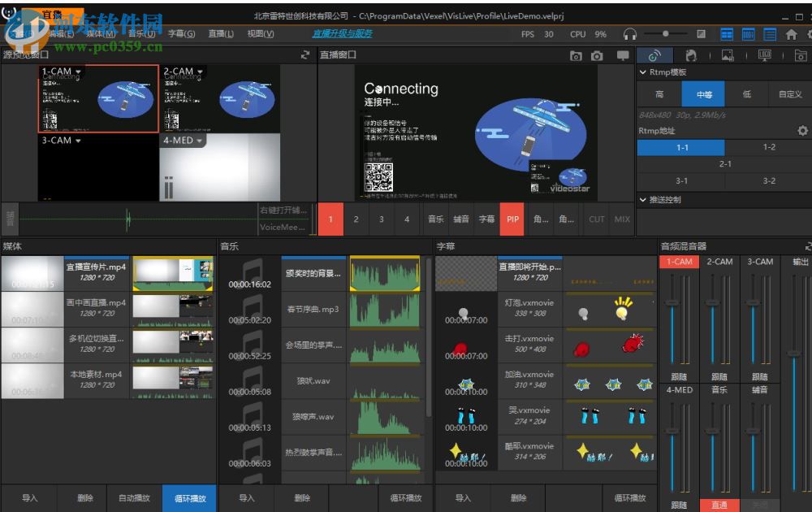
Task: Adjust the headphone volume slider
Action: [666, 34]
